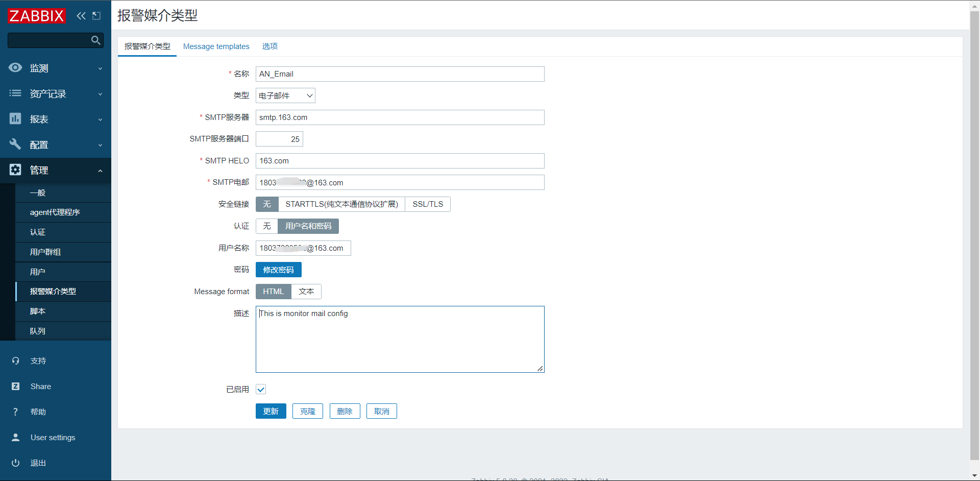Click the 描述 textarea

tap(400, 339)
